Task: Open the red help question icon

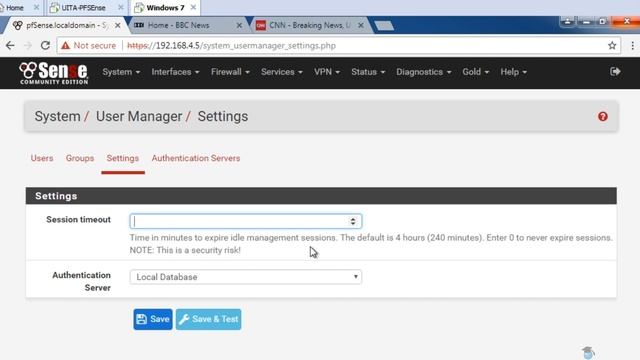Action: point(603,117)
